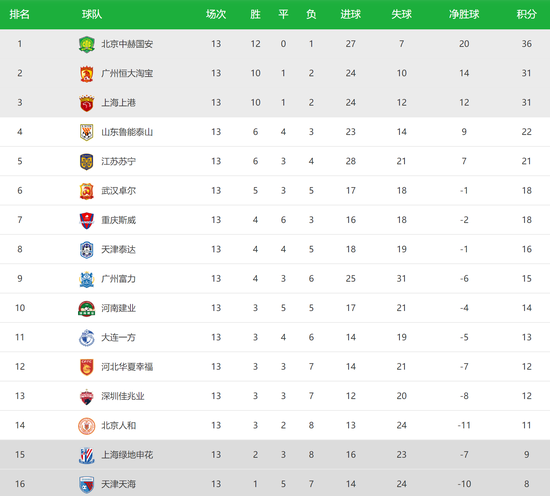Click the 排名 column header
The height and width of the screenshot is (496, 550).
tap(20, 14)
